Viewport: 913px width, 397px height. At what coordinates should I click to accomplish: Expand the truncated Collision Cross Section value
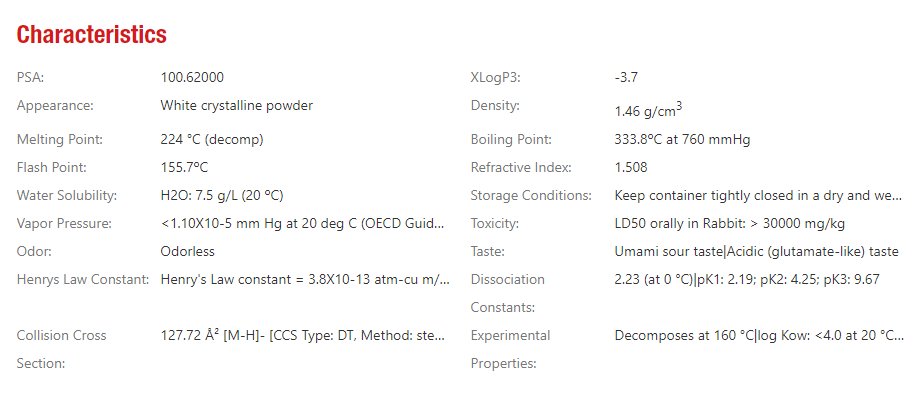pos(303,335)
